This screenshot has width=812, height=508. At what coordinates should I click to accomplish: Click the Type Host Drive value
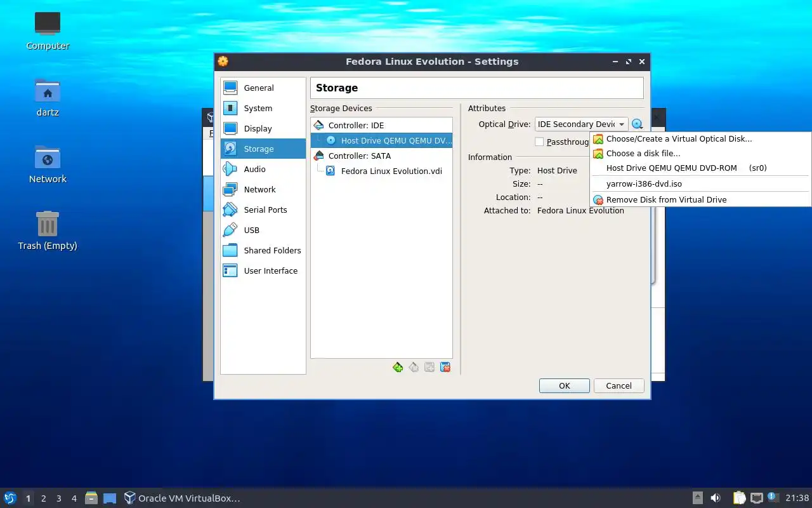(x=557, y=170)
